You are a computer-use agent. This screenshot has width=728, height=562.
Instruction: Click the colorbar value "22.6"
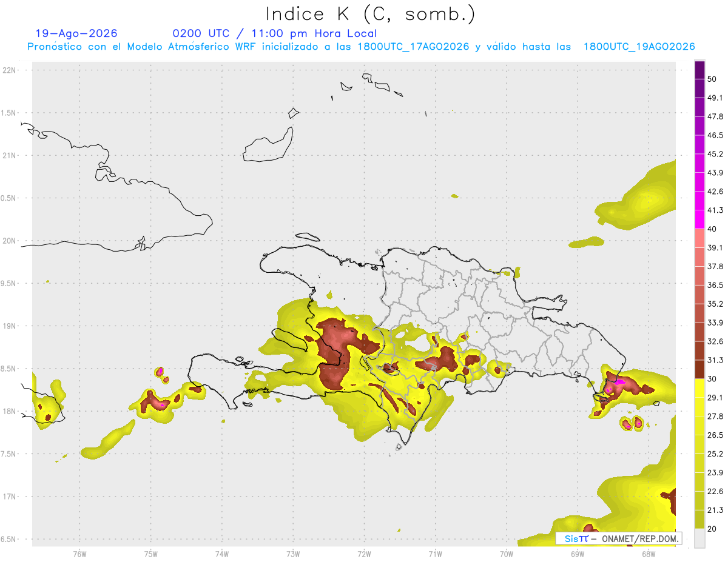tap(715, 491)
